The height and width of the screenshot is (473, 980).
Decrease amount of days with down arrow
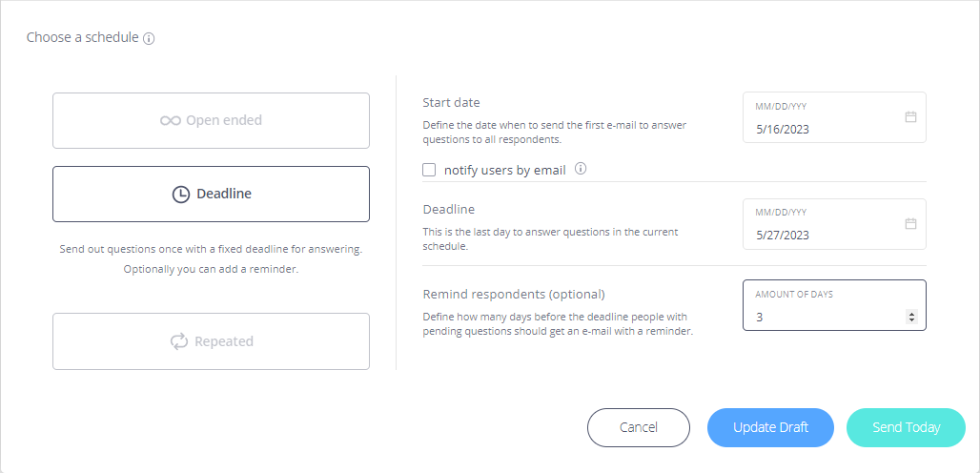click(912, 320)
